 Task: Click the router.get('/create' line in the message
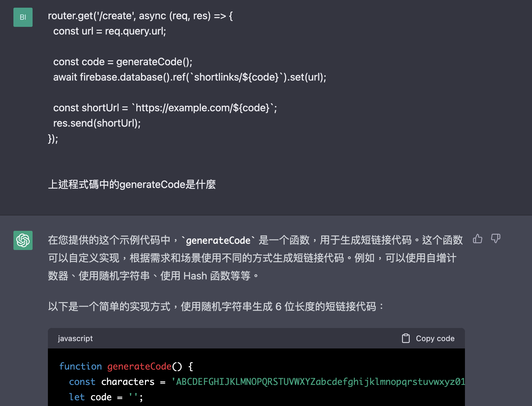pos(140,16)
